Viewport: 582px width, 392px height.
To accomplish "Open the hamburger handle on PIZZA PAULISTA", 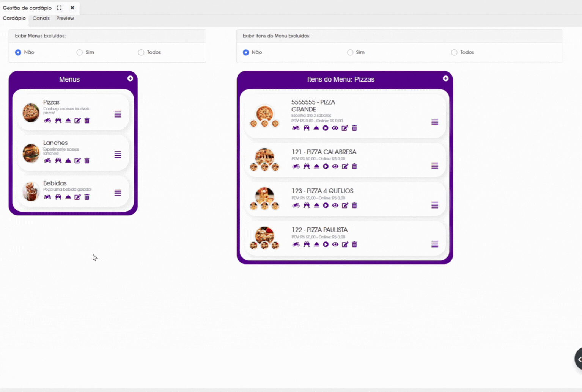I will coord(435,244).
